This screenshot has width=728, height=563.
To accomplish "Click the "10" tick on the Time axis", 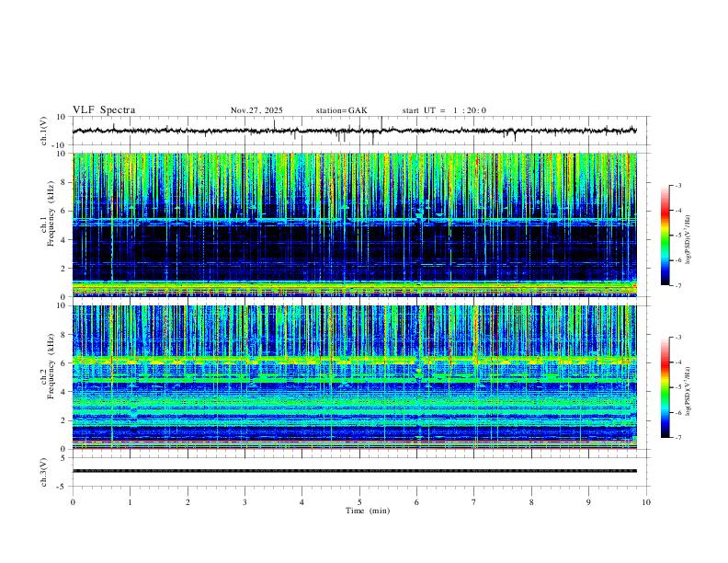I will coord(646,502).
